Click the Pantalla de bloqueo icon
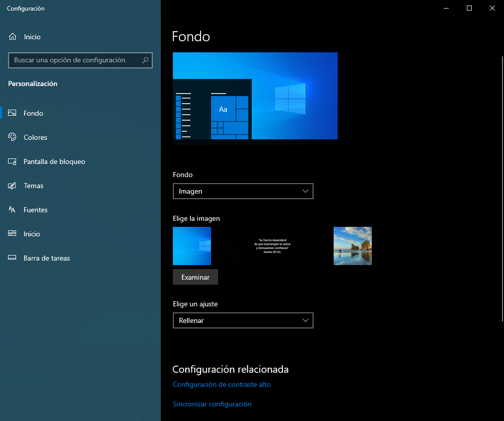The height and width of the screenshot is (421, 504). pyautogui.click(x=13, y=161)
